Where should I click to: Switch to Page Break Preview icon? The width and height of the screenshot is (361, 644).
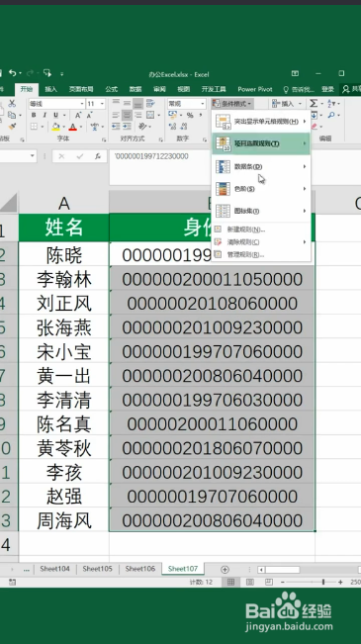pyautogui.click(x=269, y=582)
